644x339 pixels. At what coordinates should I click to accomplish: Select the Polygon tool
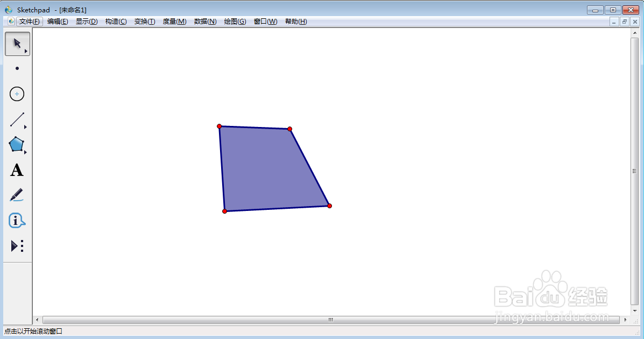click(x=17, y=145)
